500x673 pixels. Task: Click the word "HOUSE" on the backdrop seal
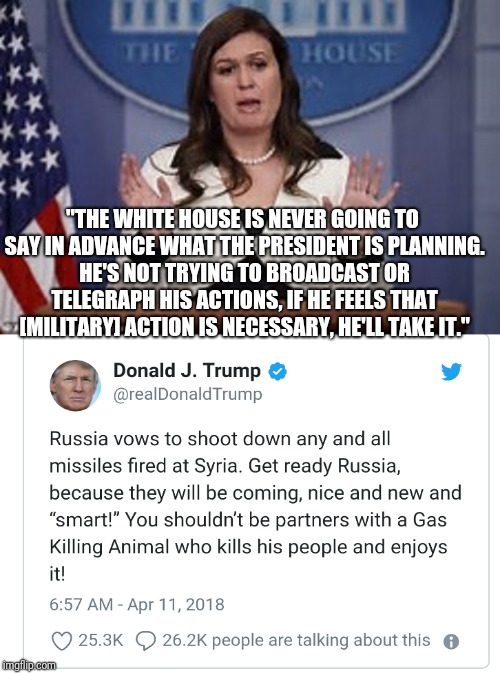tap(348, 54)
